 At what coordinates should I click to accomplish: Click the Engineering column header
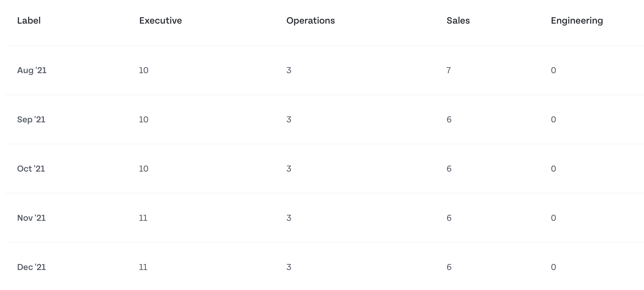pos(577,21)
